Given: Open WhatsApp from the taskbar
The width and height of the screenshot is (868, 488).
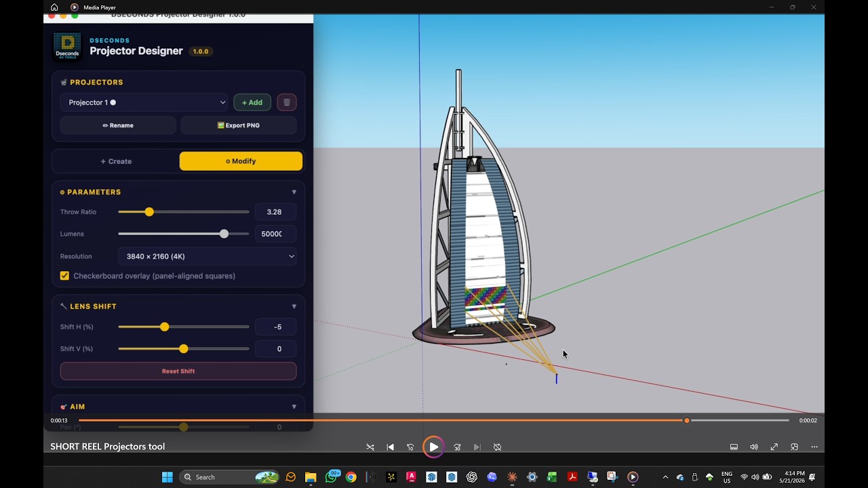Looking at the screenshot, I should pos(331,477).
